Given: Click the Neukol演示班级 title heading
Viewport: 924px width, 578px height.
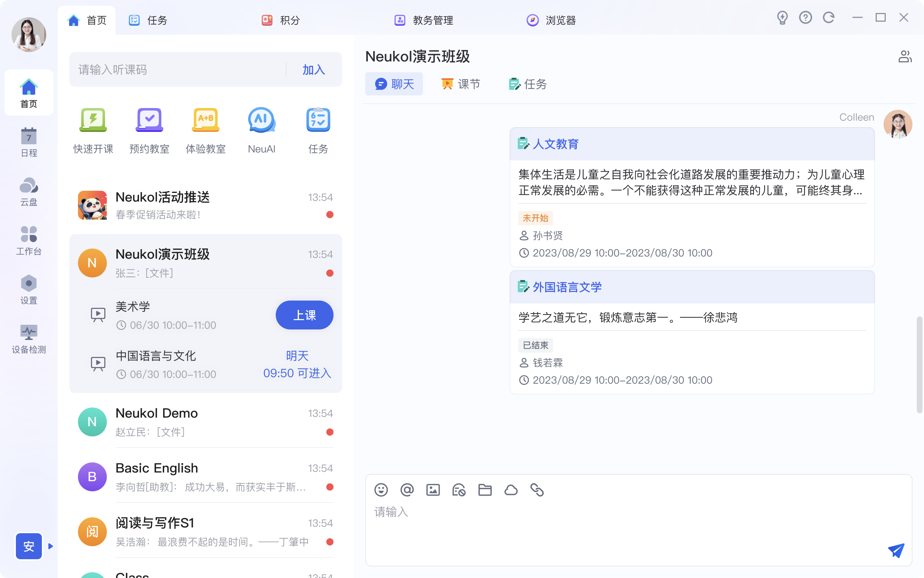Looking at the screenshot, I should [417, 57].
